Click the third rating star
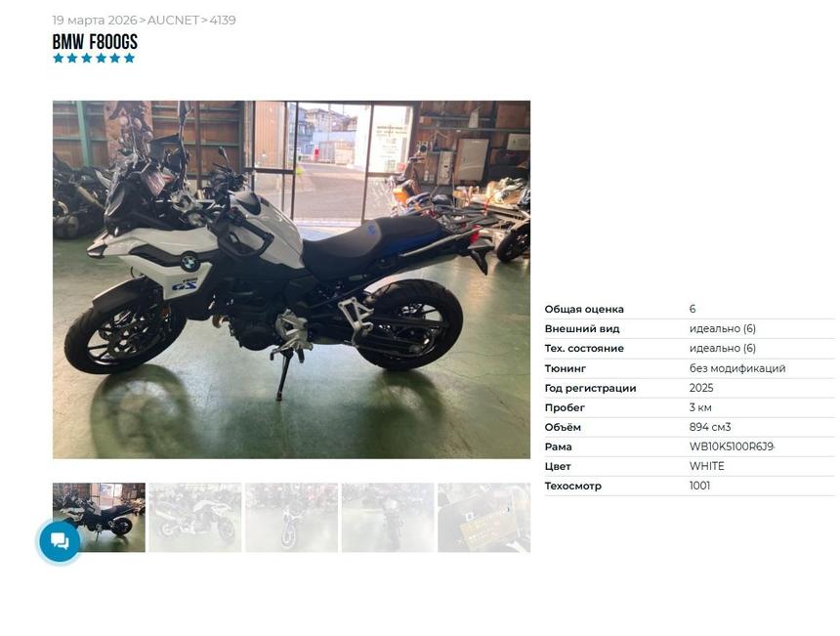Viewport: 840px width, 636px height. click(87, 58)
